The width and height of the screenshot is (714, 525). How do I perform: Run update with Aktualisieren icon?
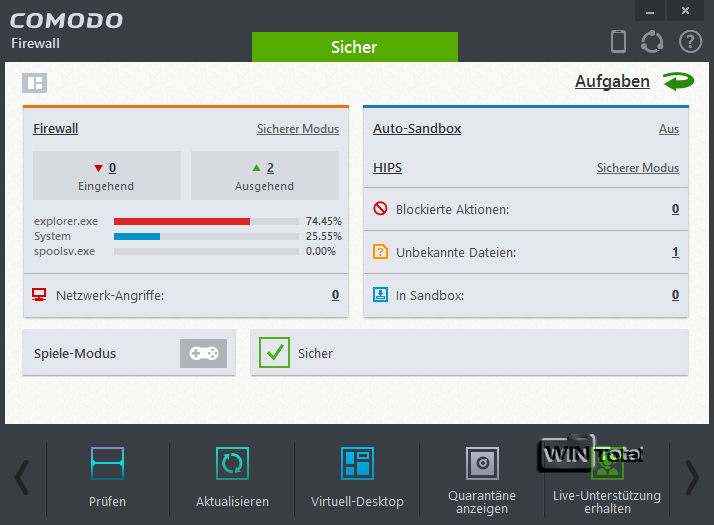point(232,464)
